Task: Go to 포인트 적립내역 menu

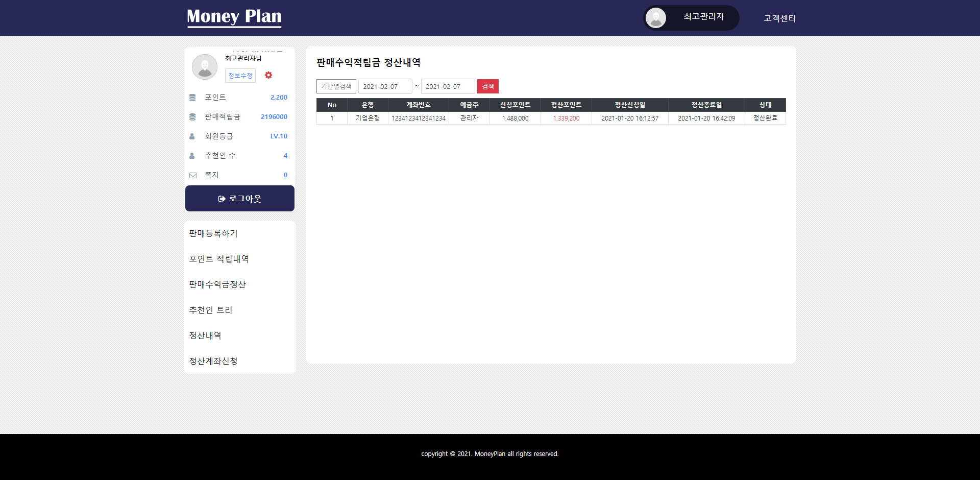Action: click(218, 259)
